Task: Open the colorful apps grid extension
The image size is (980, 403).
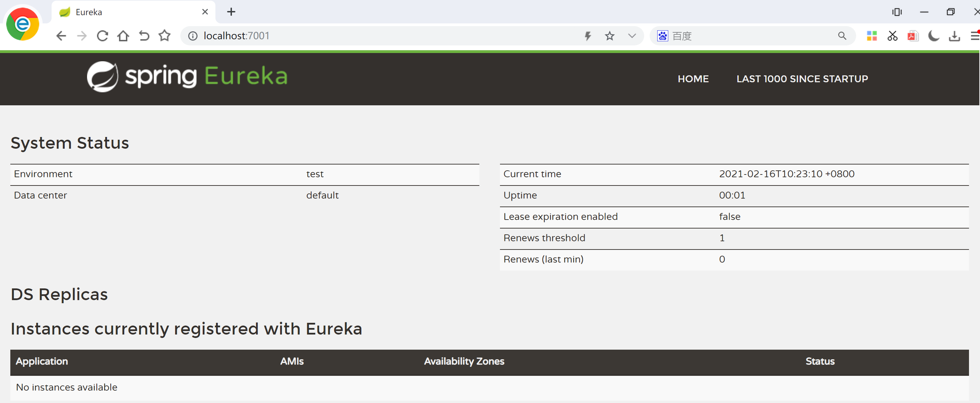Action: tap(871, 36)
